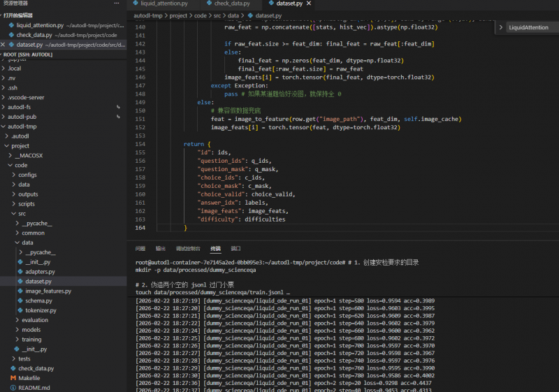Open adapters.py via its Python icon
The height and width of the screenshot is (392, 559).
pos(20,271)
